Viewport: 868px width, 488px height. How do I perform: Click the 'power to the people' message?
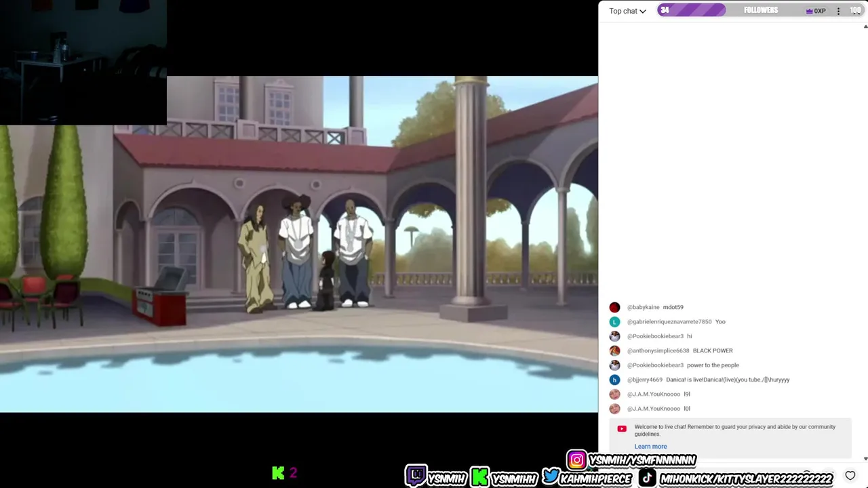pyautogui.click(x=713, y=365)
